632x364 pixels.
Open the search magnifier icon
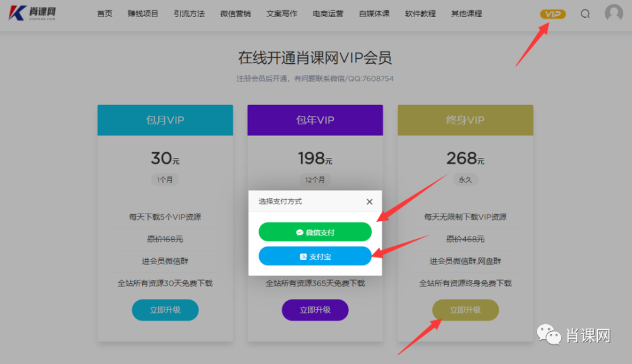585,14
